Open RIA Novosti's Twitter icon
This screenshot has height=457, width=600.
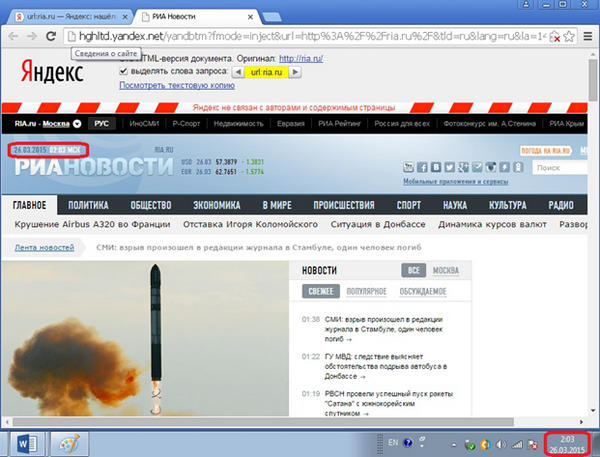click(x=450, y=167)
